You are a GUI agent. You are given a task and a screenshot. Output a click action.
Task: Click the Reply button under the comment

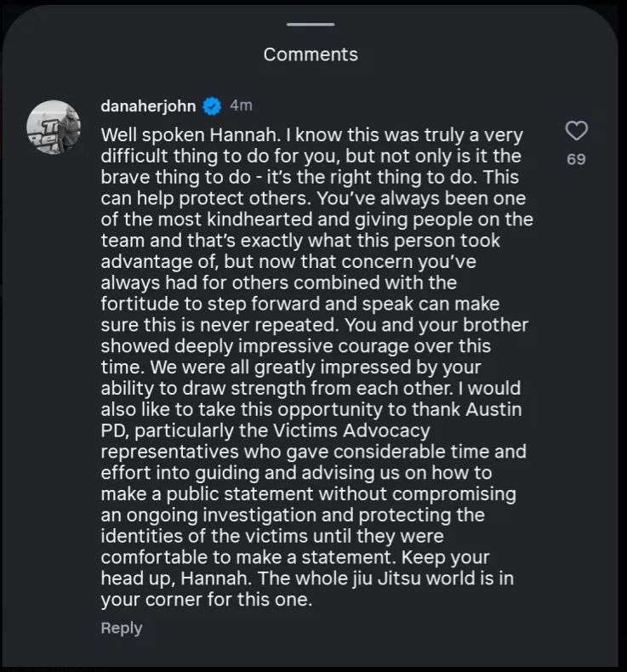tap(122, 628)
